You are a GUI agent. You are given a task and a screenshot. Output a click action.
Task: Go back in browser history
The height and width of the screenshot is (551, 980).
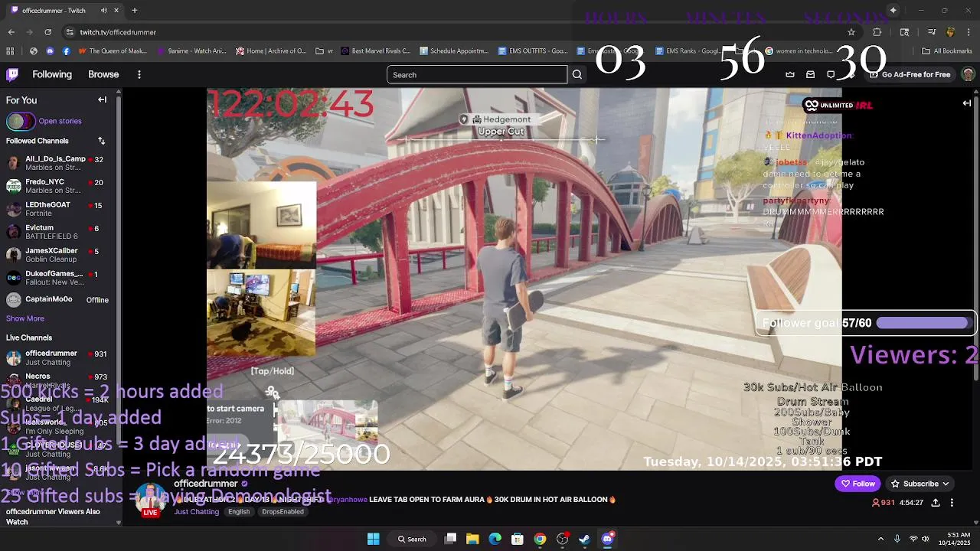click(x=11, y=32)
